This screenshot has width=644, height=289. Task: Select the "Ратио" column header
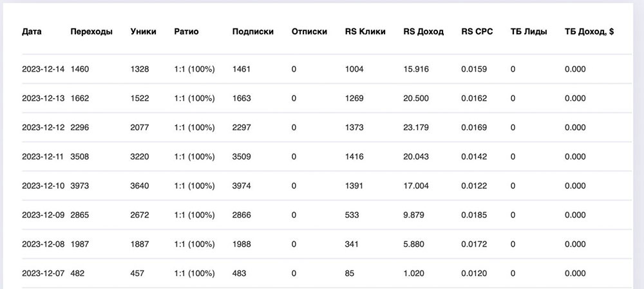pos(187,32)
